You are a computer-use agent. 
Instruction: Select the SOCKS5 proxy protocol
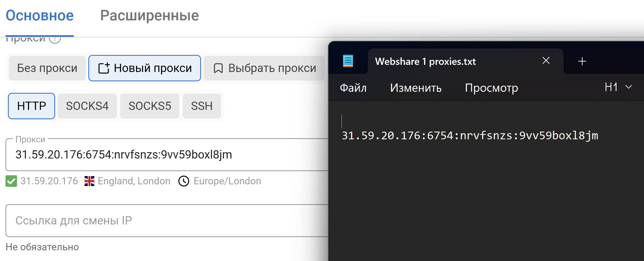[x=150, y=106]
